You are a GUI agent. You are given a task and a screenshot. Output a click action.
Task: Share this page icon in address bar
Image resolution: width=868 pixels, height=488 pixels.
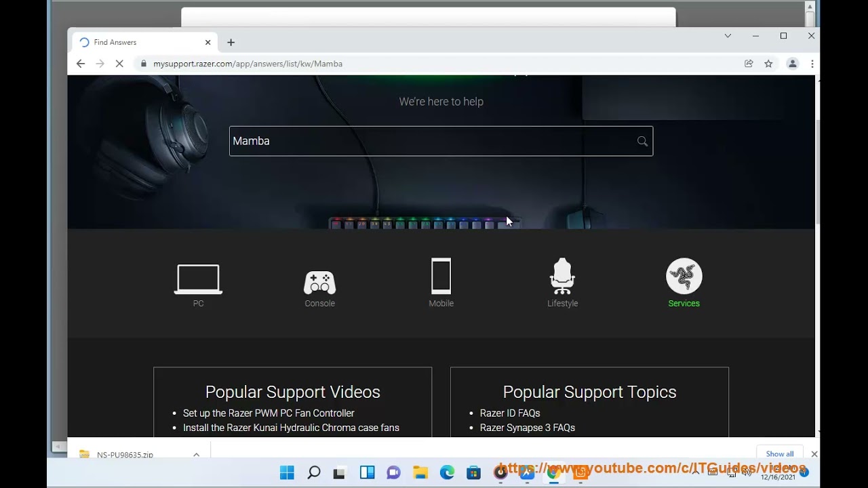pyautogui.click(x=749, y=64)
